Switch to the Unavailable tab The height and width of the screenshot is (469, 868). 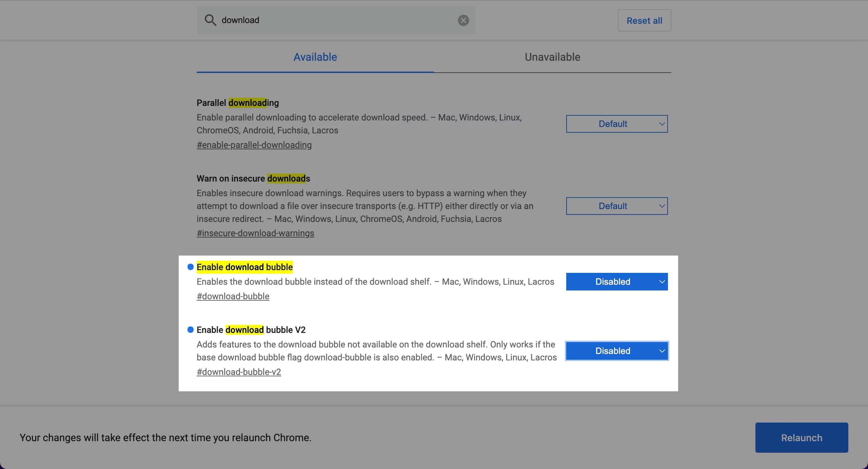552,57
